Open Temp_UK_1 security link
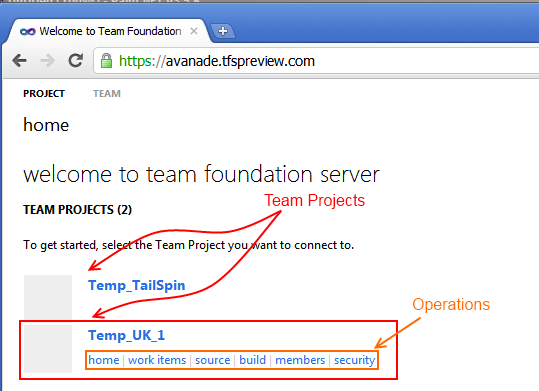 pyautogui.click(x=354, y=360)
